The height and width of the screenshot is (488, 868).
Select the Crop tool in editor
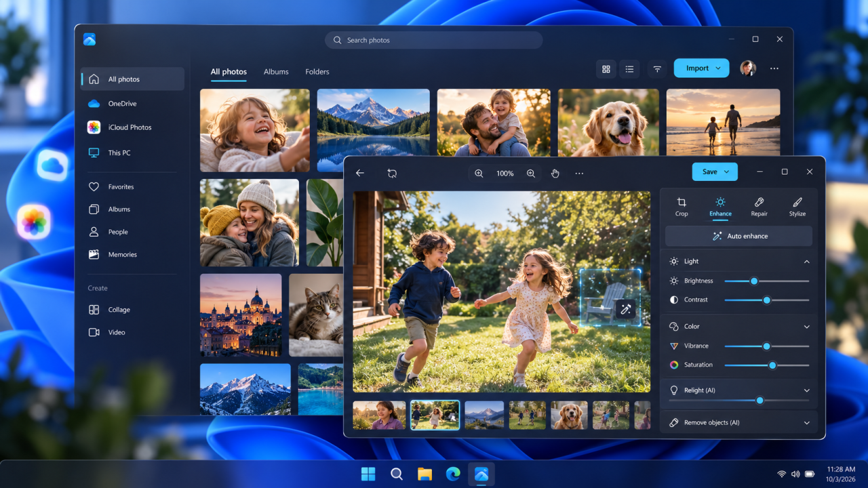682,207
